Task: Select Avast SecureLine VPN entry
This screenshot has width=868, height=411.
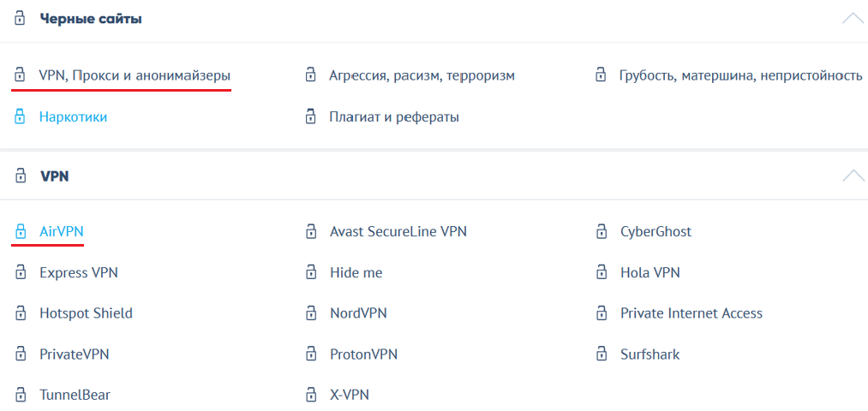Action: pyautogui.click(x=398, y=231)
